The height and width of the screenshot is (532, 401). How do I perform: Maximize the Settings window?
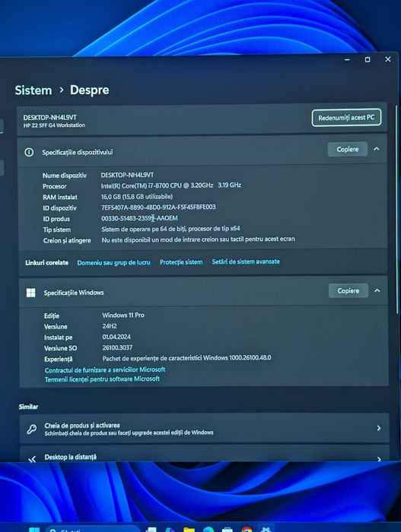(368, 60)
